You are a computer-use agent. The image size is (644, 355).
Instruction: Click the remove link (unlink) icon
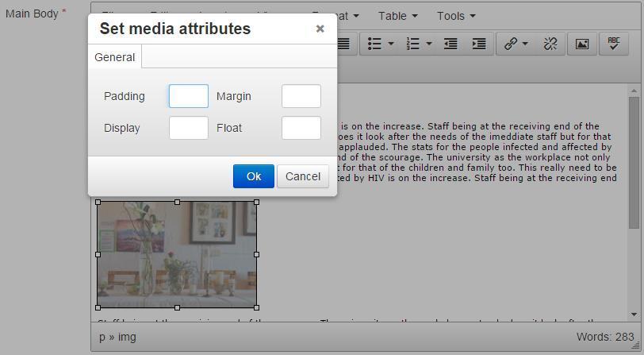point(550,44)
